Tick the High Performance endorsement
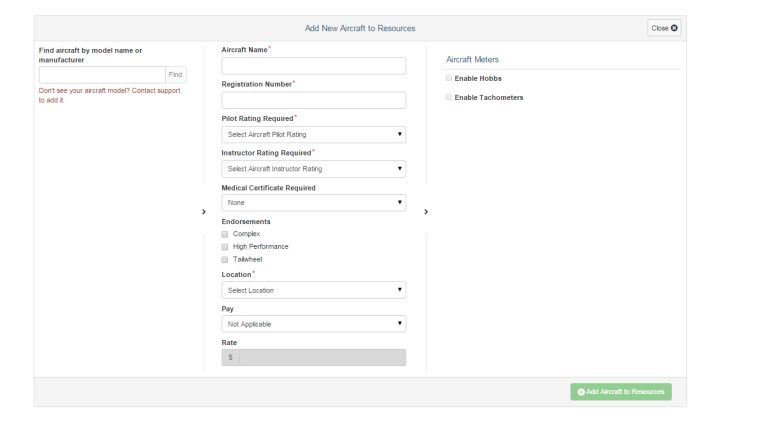 click(x=225, y=247)
